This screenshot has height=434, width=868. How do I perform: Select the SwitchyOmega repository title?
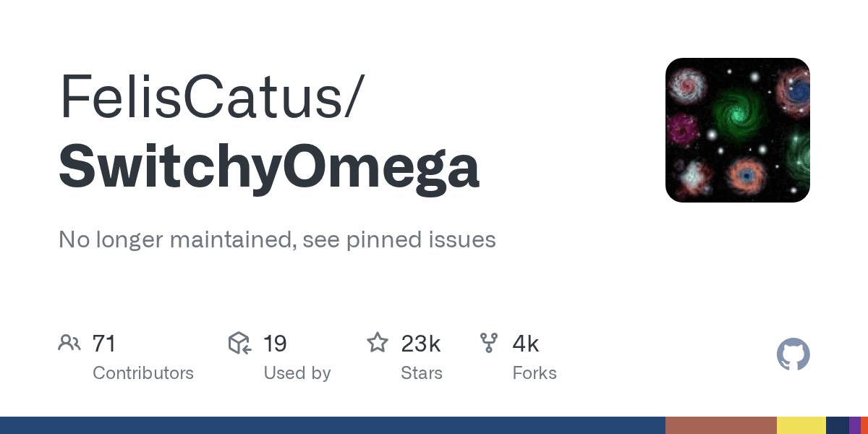268,166
